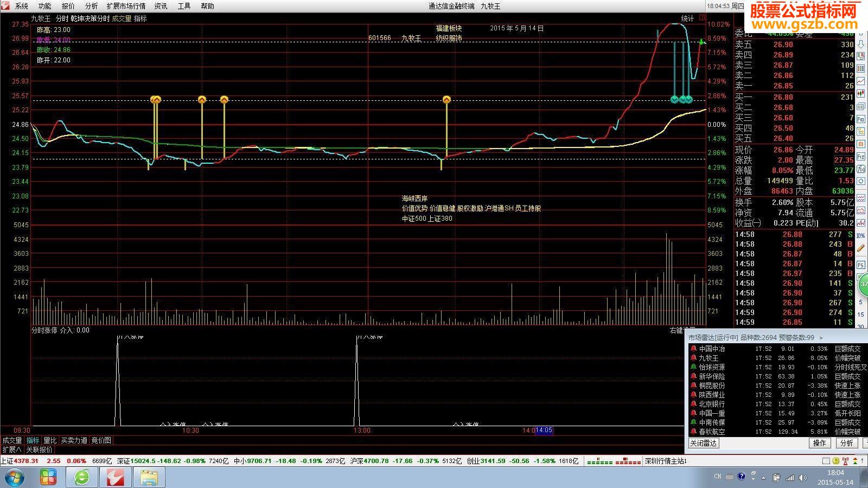868x488 pixels.
Task: Open the 报价 menu
Action: tap(68, 6)
